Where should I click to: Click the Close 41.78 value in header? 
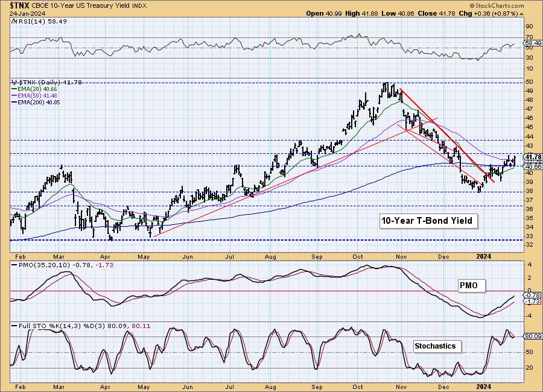pos(436,13)
